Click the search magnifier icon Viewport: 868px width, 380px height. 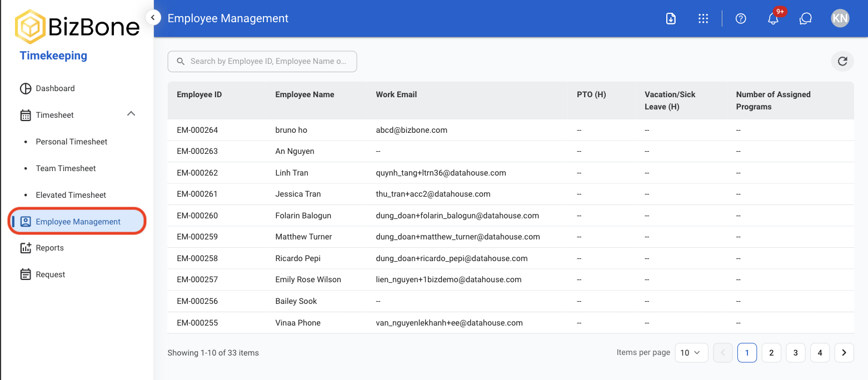pos(181,61)
